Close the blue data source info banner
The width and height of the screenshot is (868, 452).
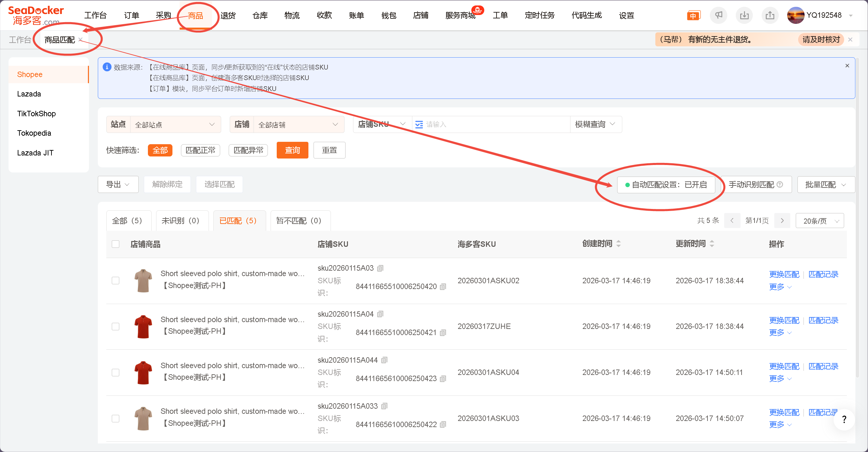(847, 66)
